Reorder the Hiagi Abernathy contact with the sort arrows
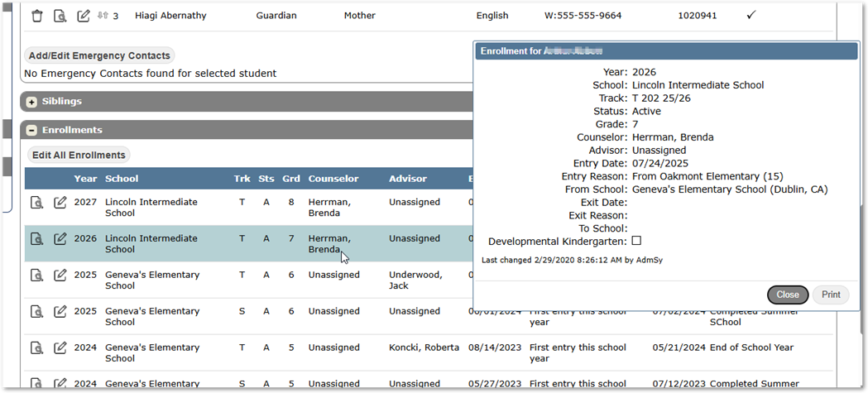868x393 pixels. pyautogui.click(x=103, y=16)
